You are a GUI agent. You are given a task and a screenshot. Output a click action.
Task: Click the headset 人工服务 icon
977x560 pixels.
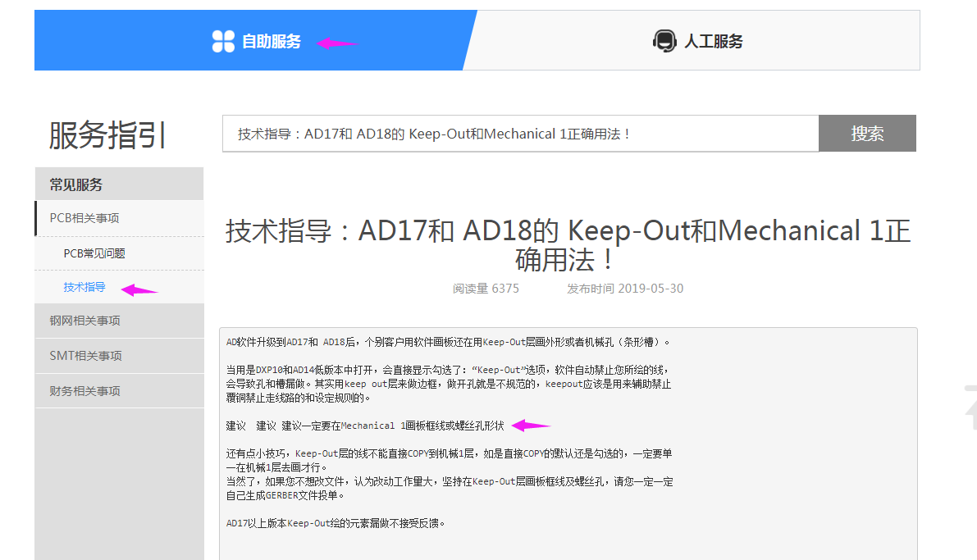pyautogui.click(x=664, y=41)
